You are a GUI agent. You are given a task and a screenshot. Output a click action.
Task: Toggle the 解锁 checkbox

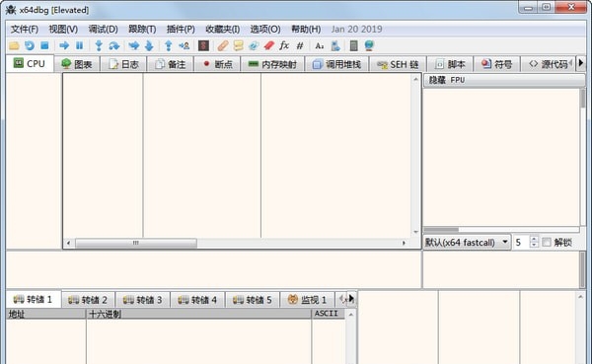coord(547,242)
